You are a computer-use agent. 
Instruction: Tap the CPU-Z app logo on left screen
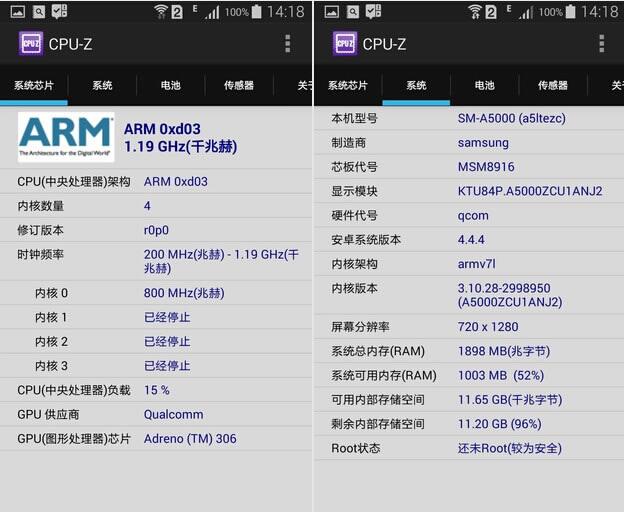coord(31,44)
